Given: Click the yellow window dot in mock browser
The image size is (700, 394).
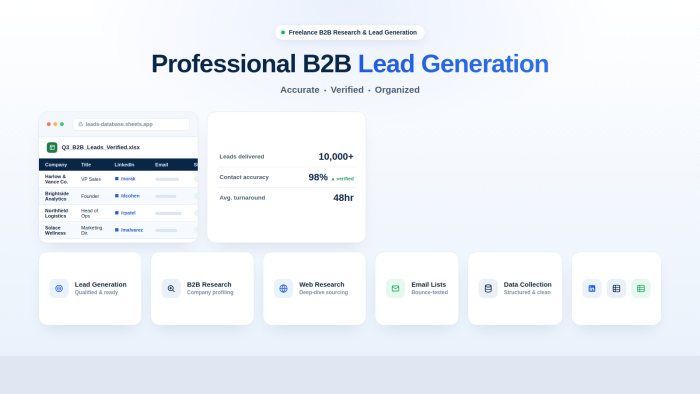Looking at the screenshot, I should [55, 124].
